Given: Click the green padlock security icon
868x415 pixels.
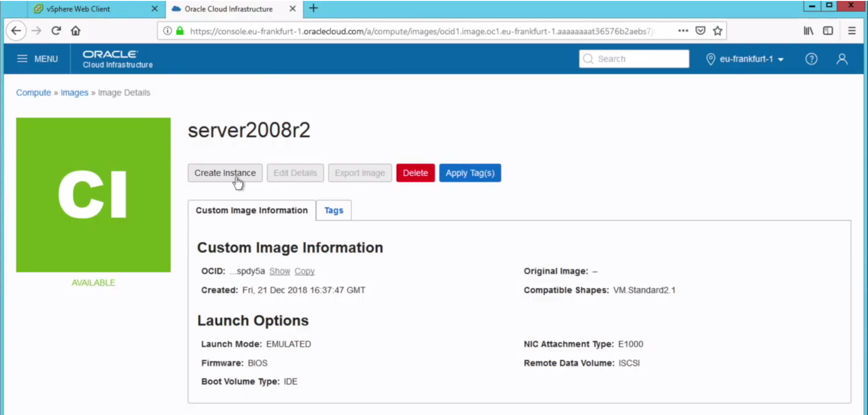Looking at the screenshot, I should tap(180, 31).
